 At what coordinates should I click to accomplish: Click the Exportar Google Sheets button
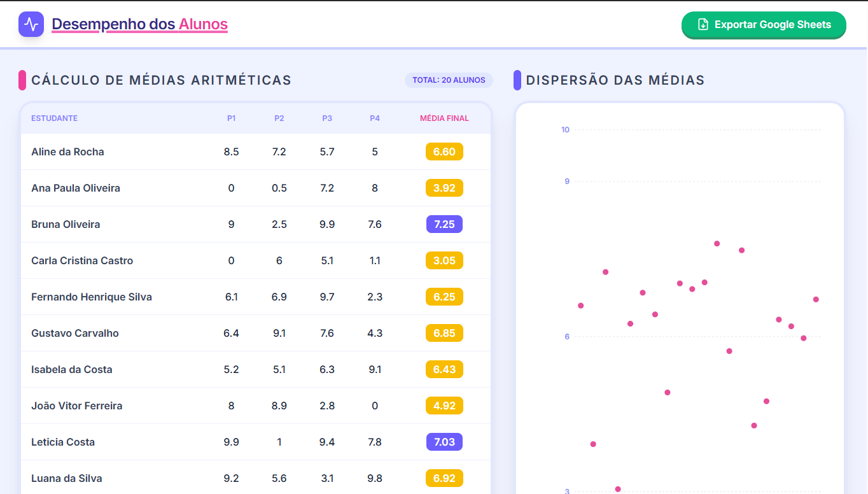point(764,25)
